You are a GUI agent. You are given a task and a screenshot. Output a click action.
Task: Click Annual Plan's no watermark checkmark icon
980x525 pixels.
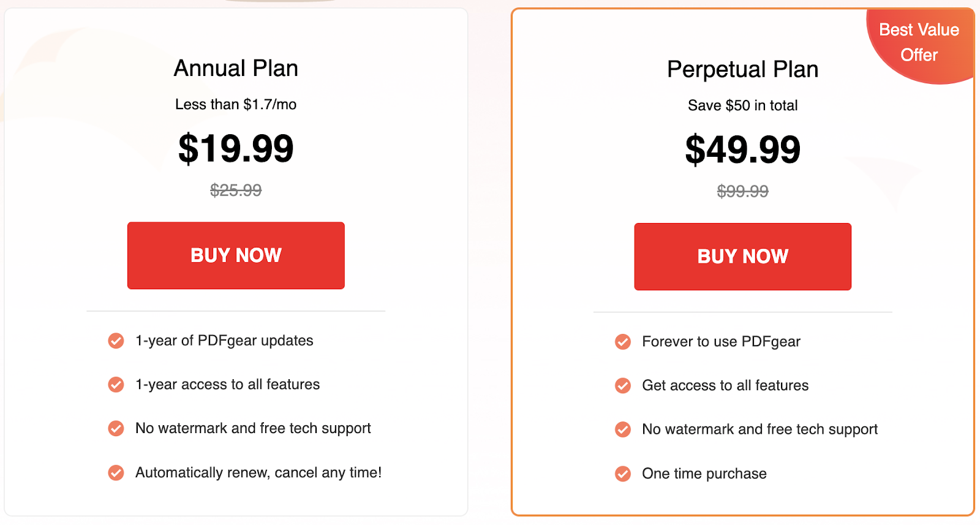pos(116,428)
